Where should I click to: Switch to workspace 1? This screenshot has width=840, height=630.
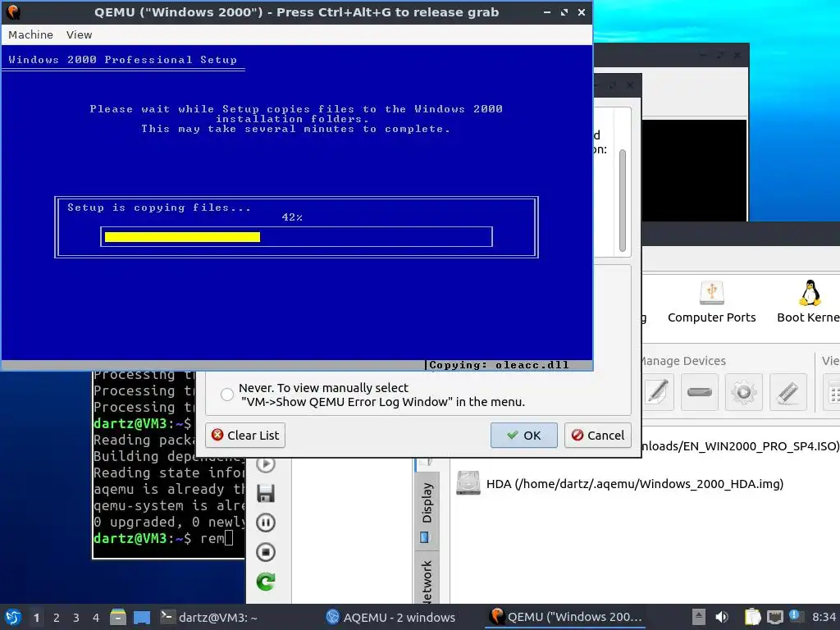36,618
